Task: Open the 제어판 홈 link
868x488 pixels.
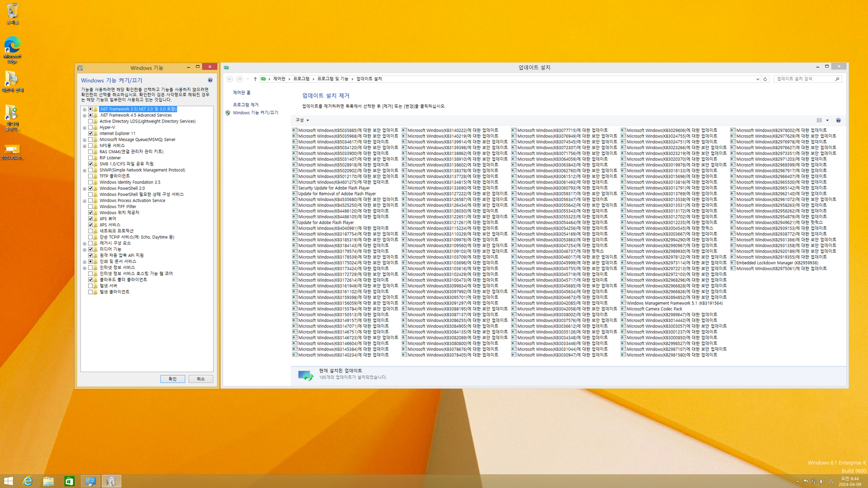Action: click(x=242, y=92)
